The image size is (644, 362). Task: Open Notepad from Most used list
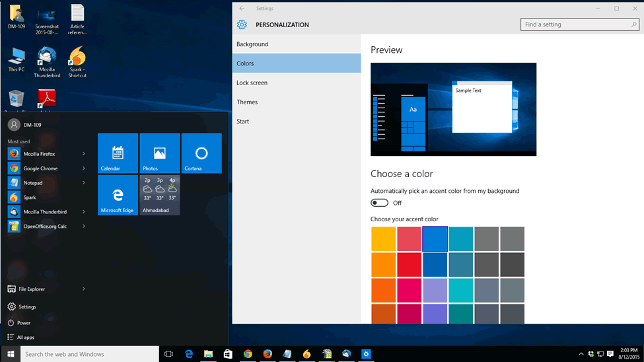point(47,183)
